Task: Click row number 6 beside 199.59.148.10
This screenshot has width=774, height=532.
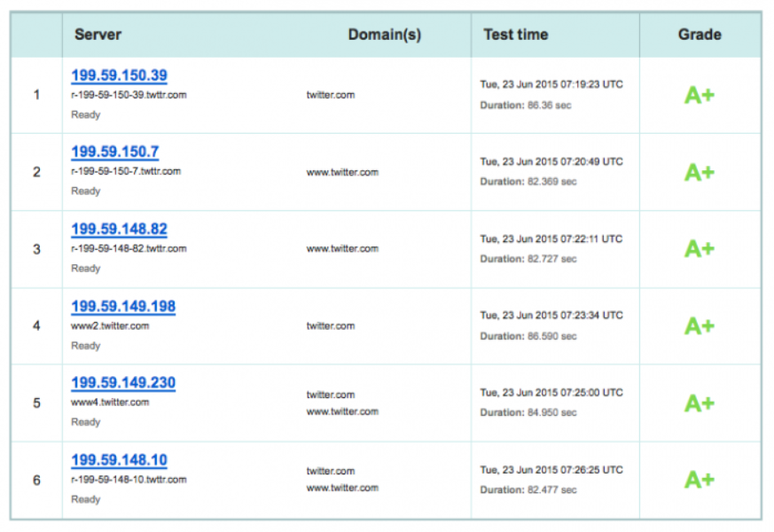Action: [x=36, y=481]
